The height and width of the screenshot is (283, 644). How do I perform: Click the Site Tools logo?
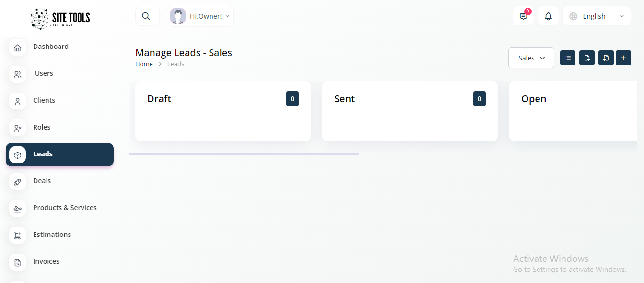tap(60, 19)
